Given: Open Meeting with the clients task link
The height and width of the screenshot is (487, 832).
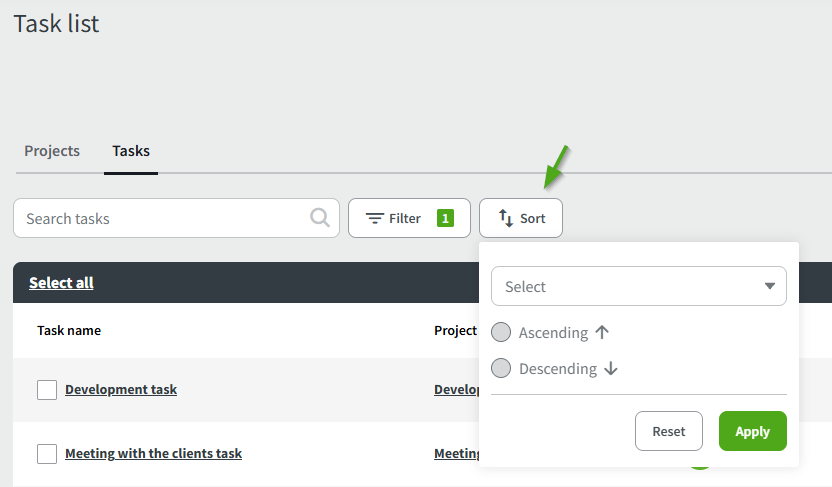Looking at the screenshot, I should 153,454.
